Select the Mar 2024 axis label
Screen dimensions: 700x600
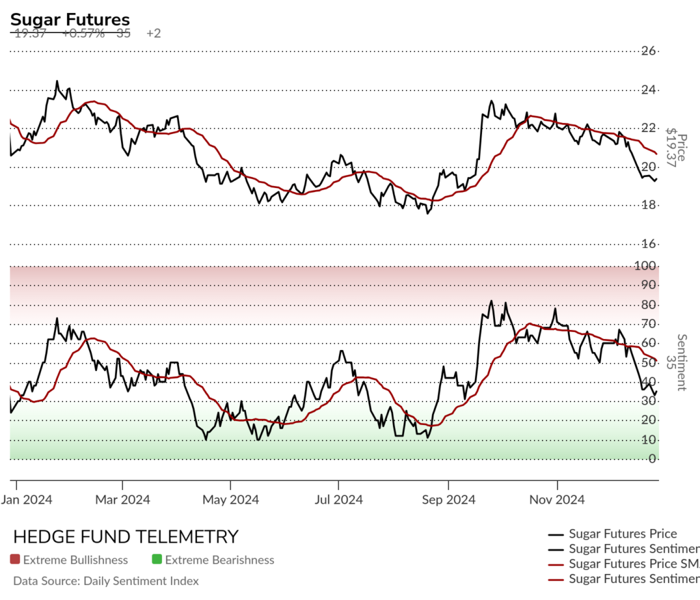click(123, 500)
